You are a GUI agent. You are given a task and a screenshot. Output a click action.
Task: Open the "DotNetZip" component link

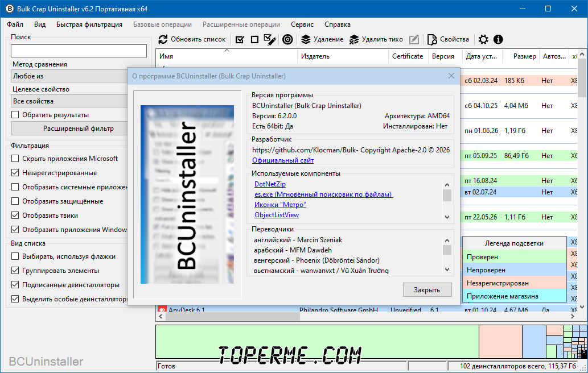[270, 184]
